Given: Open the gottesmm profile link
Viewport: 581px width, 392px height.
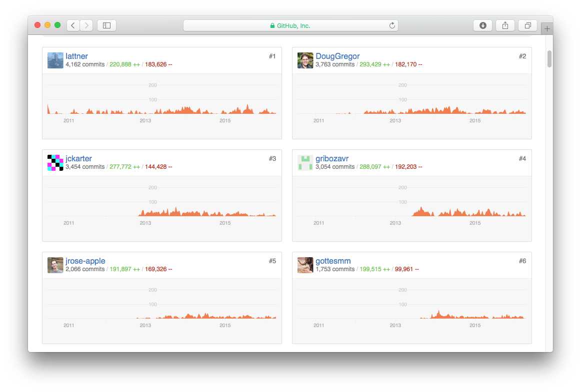Looking at the screenshot, I should click(x=333, y=261).
